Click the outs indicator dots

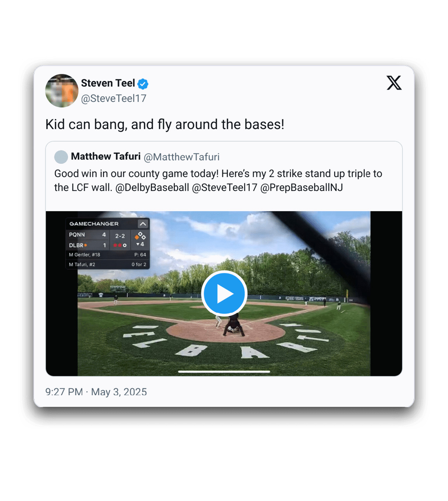coord(120,245)
